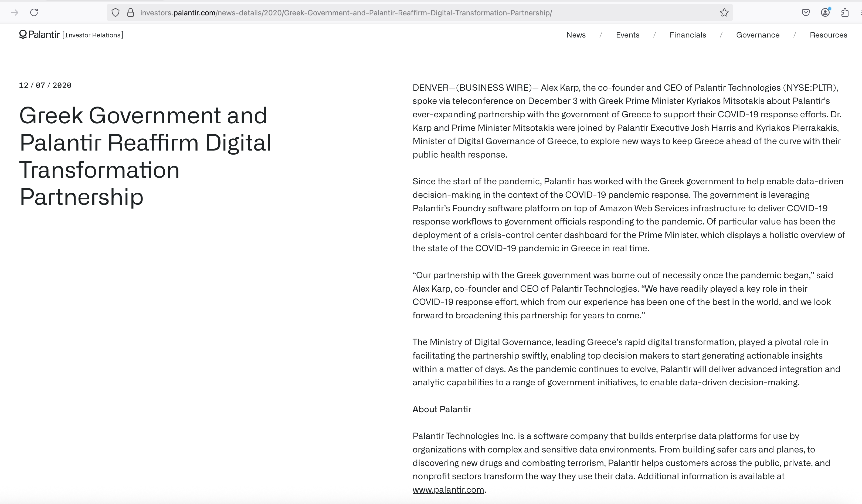Open the Firefox account profile icon
Image resolution: width=862 pixels, height=504 pixels.
(x=825, y=13)
